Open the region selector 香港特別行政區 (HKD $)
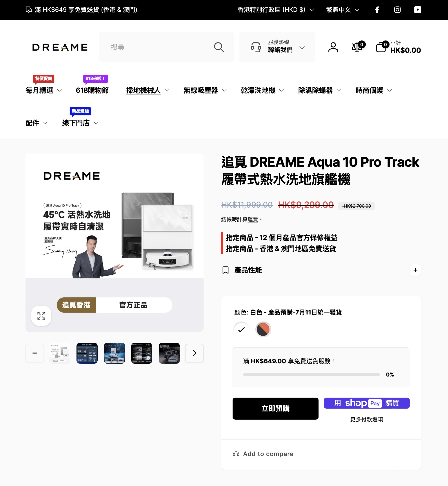The image size is (448, 486). coord(276,10)
